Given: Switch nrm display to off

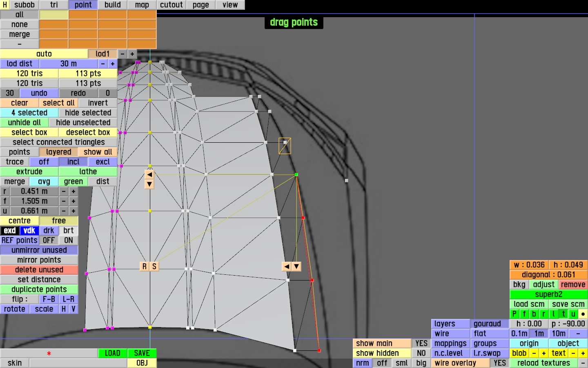Looking at the screenshot, I should (x=382, y=363).
